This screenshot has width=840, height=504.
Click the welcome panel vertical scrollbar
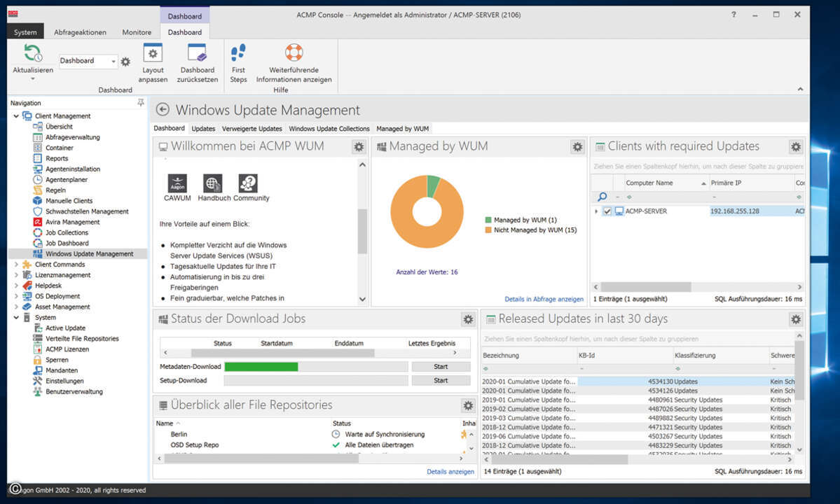click(362, 231)
